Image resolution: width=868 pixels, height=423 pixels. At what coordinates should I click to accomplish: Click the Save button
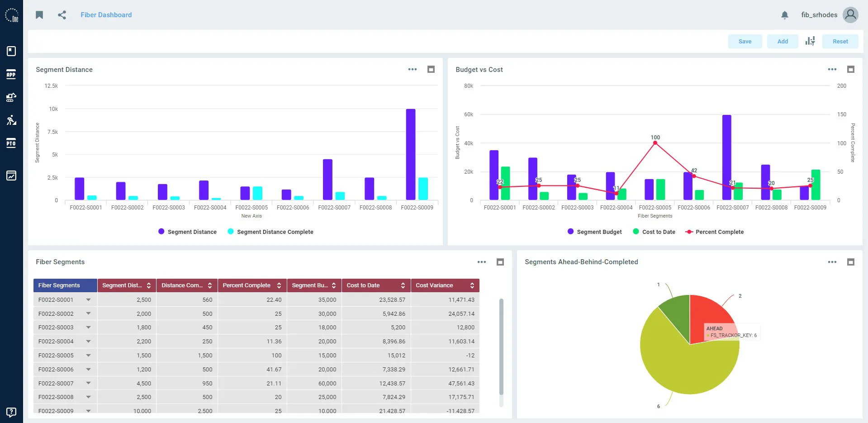click(745, 41)
